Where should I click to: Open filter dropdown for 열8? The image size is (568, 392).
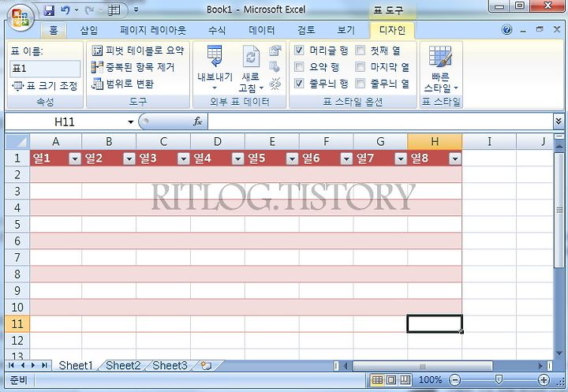tap(455, 159)
